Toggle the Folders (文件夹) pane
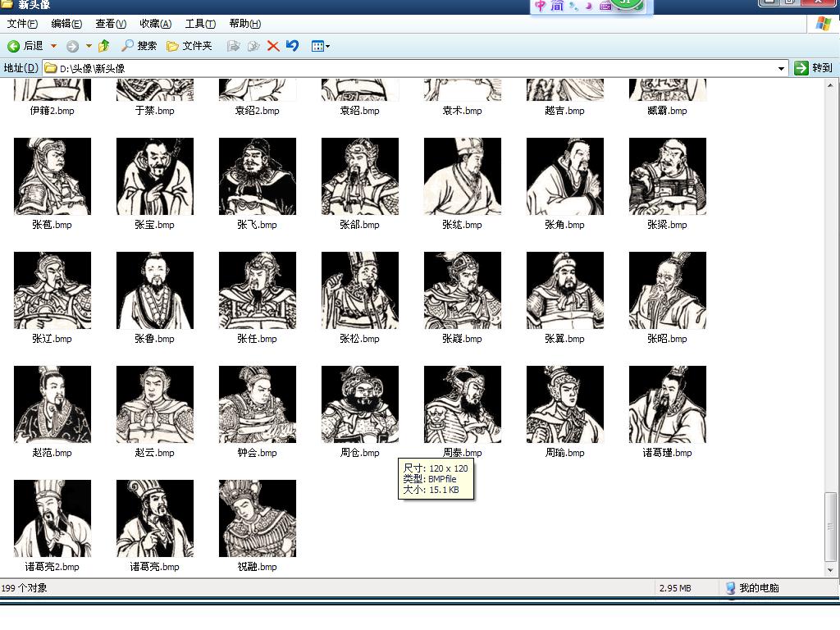840x630 pixels. pyautogui.click(x=189, y=46)
